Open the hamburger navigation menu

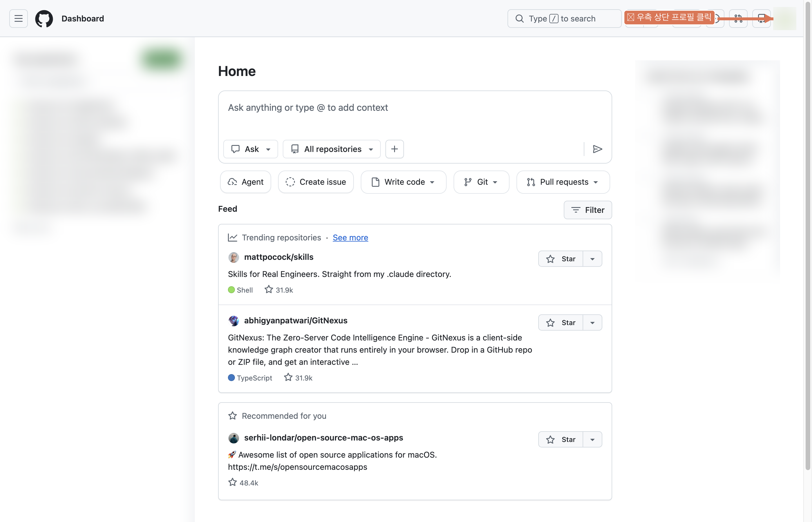click(19, 18)
